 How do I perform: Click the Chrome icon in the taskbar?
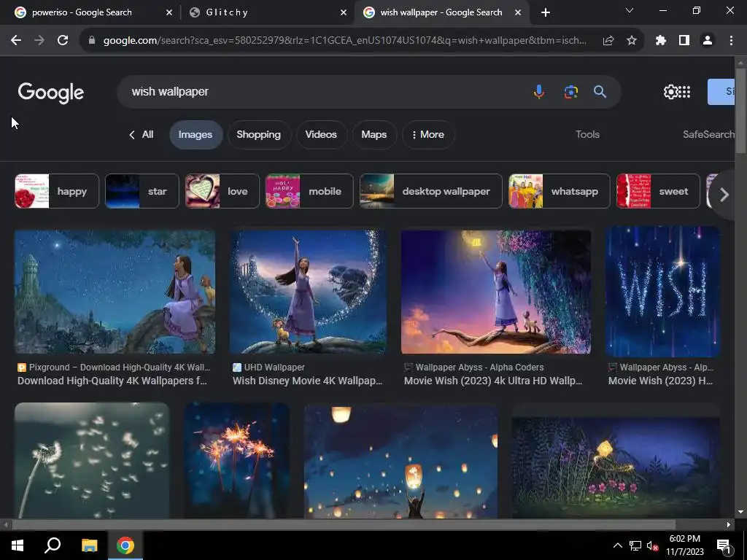(x=125, y=545)
